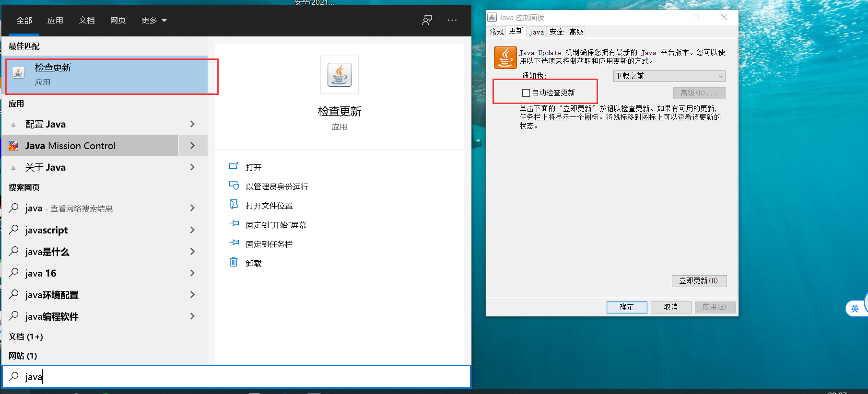
Task: Open the 文档 (1+) results section
Action: pos(26,336)
